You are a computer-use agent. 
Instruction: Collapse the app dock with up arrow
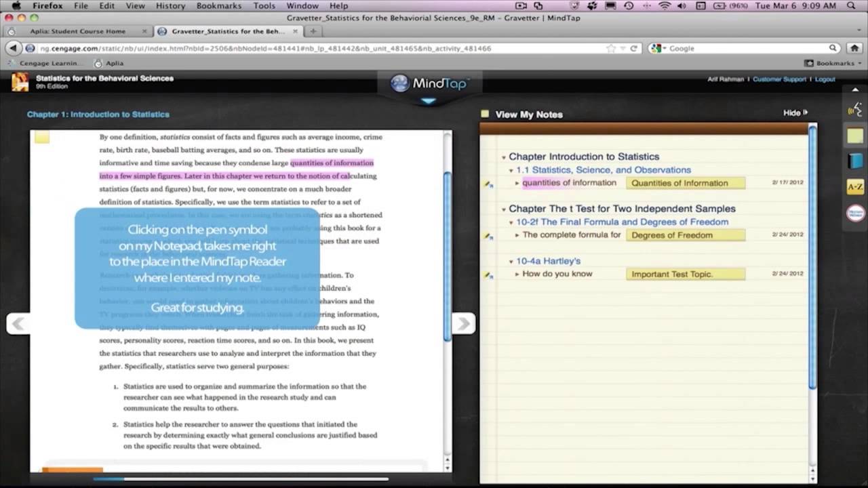[855, 89]
